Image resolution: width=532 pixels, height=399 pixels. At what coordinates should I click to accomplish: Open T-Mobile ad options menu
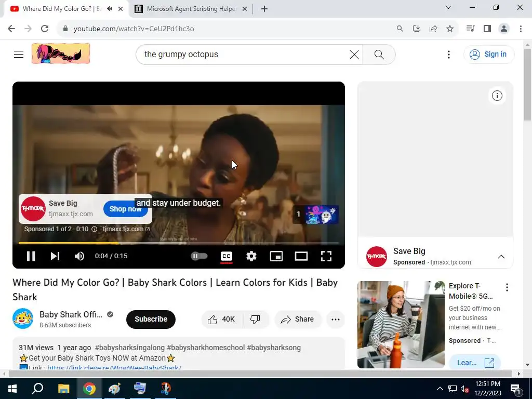click(507, 288)
